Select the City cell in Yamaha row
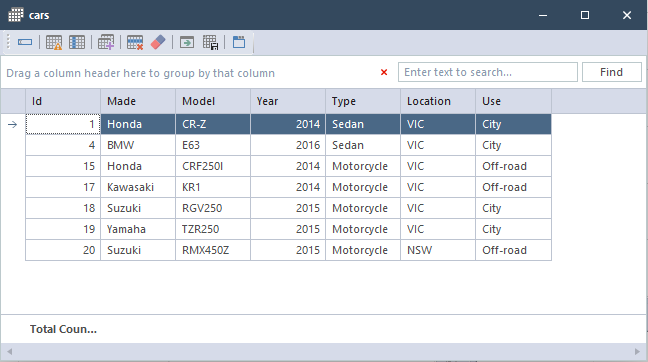648x362 pixels. coord(513,229)
